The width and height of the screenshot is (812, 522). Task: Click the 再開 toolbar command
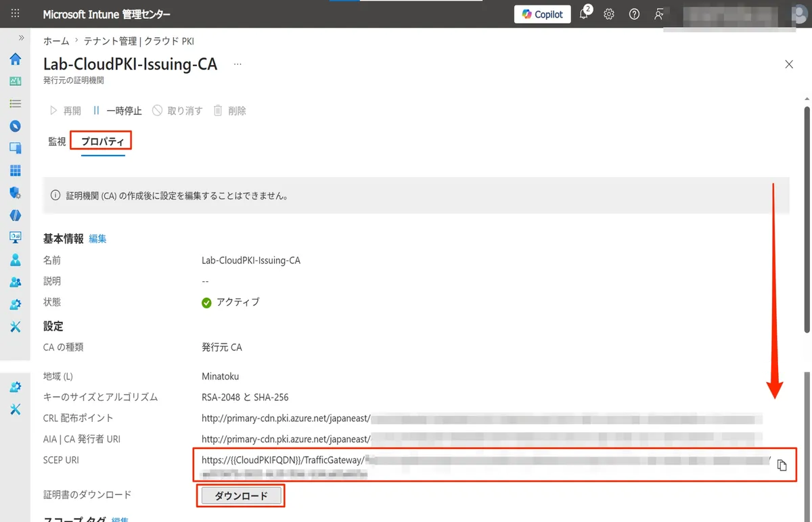point(65,111)
